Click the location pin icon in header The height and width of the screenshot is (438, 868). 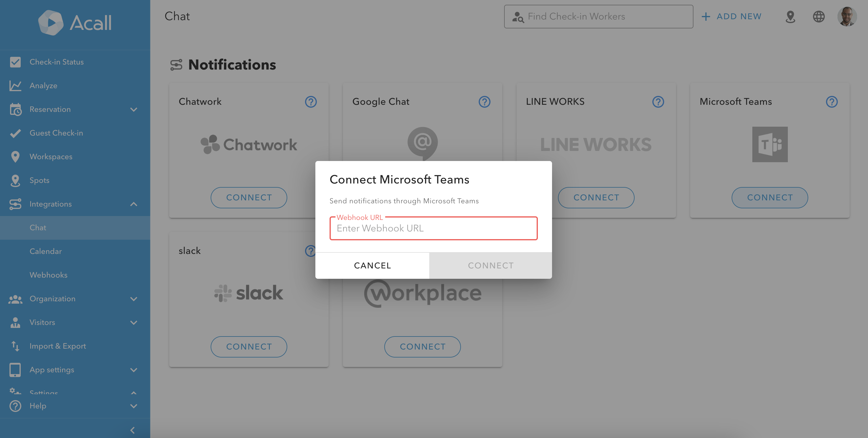point(790,17)
